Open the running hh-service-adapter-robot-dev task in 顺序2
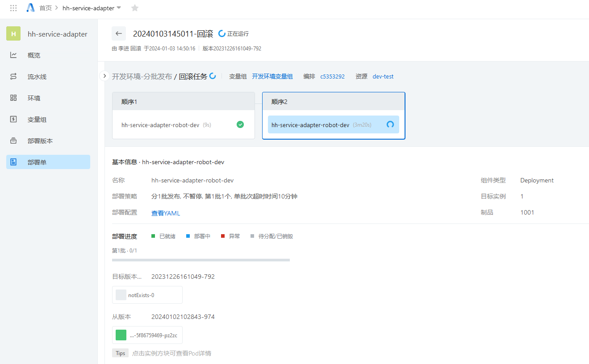The width and height of the screenshot is (589, 364). (334, 125)
